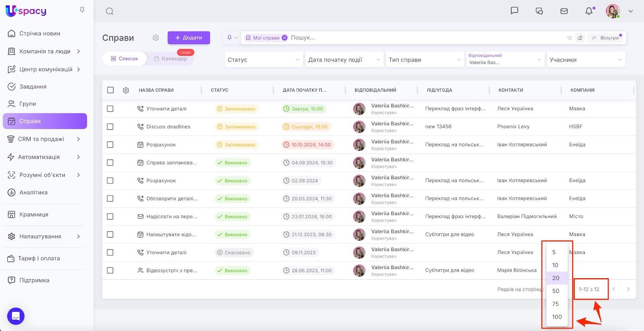Select 50 rows per page option
The height and width of the screenshot is (331, 644).
pyautogui.click(x=557, y=291)
